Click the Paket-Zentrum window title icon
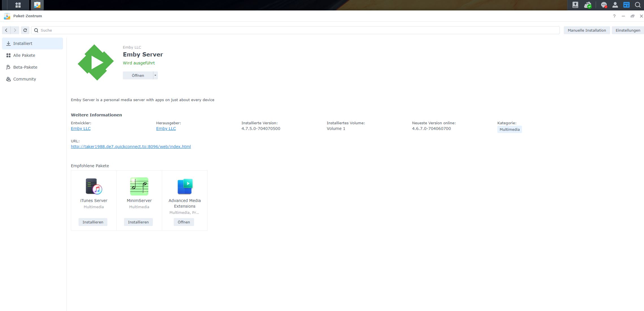Screen dimensions: 644x311 (x=7, y=16)
